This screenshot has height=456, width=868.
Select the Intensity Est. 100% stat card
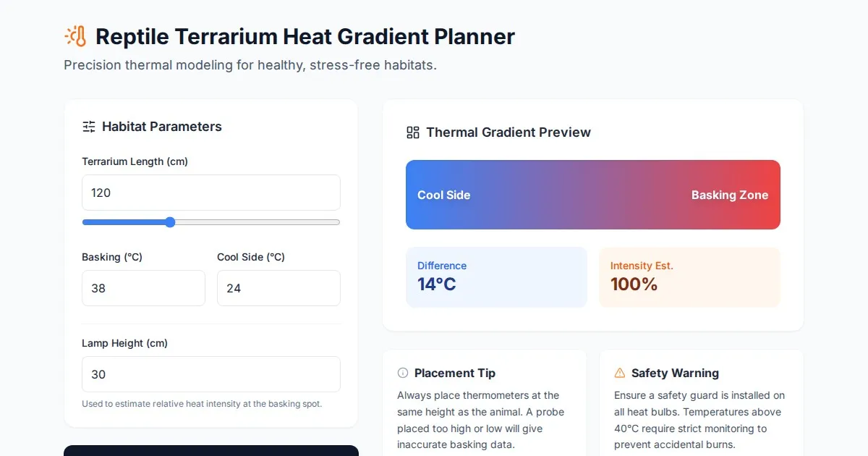689,277
